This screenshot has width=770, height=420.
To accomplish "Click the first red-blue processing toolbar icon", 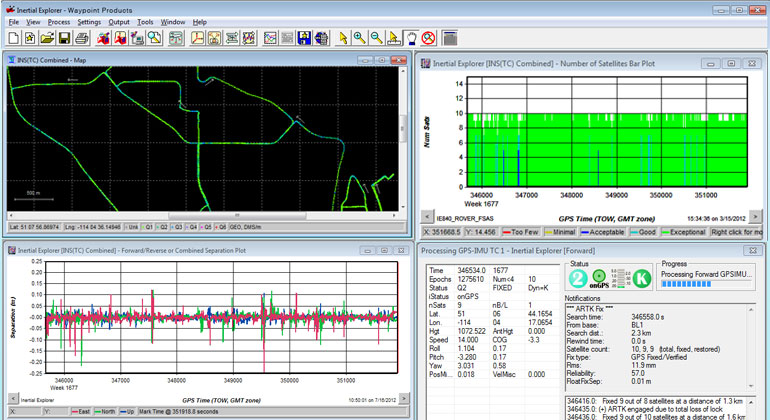I will (103, 38).
